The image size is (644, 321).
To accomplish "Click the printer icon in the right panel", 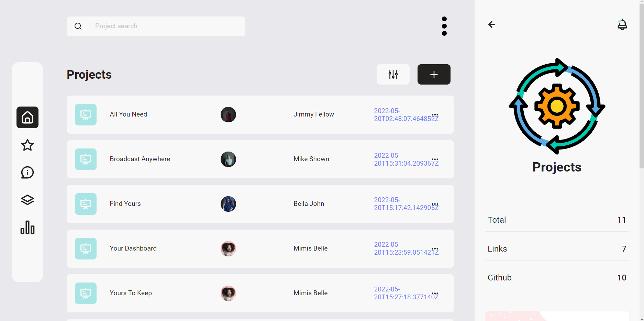I will point(622,24).
